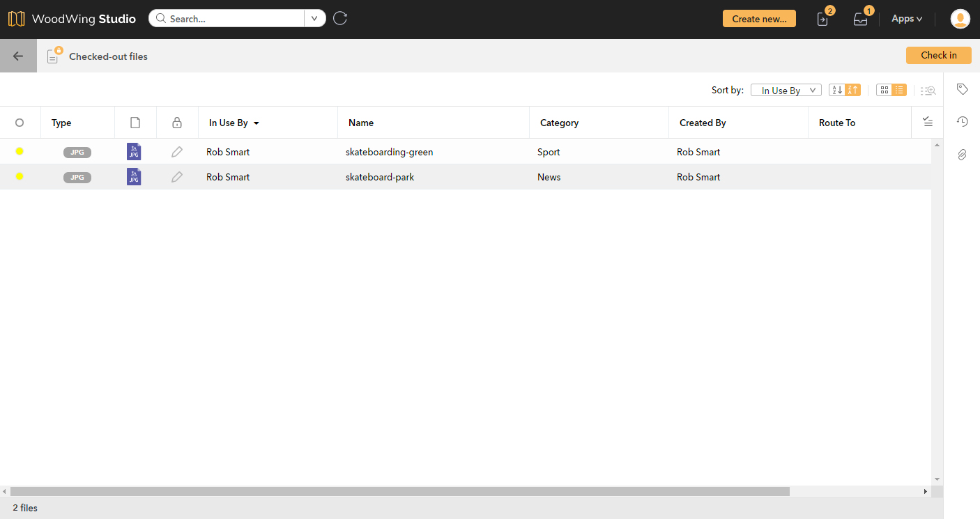Click the horizontal scrollbar thumb
980x519 pixels.
400,491
